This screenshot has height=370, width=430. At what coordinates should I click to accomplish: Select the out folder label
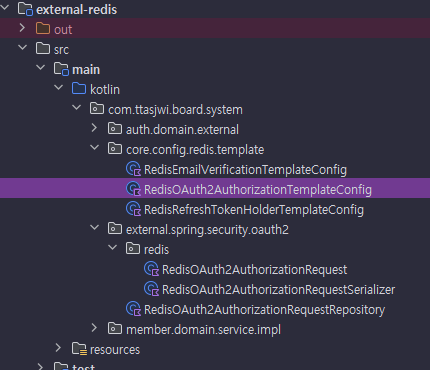pyautogui.click(x=63, y=30)
